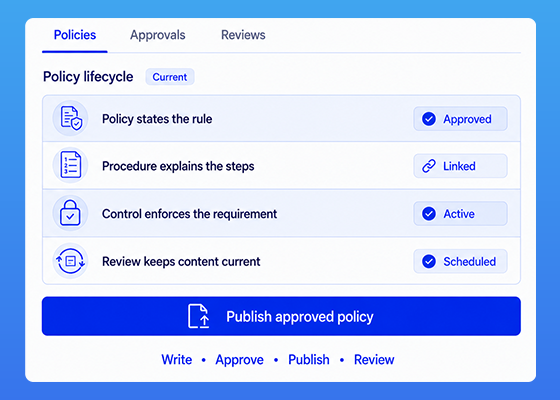
Task: Click the padlock control icon
Action: [70, 213]
